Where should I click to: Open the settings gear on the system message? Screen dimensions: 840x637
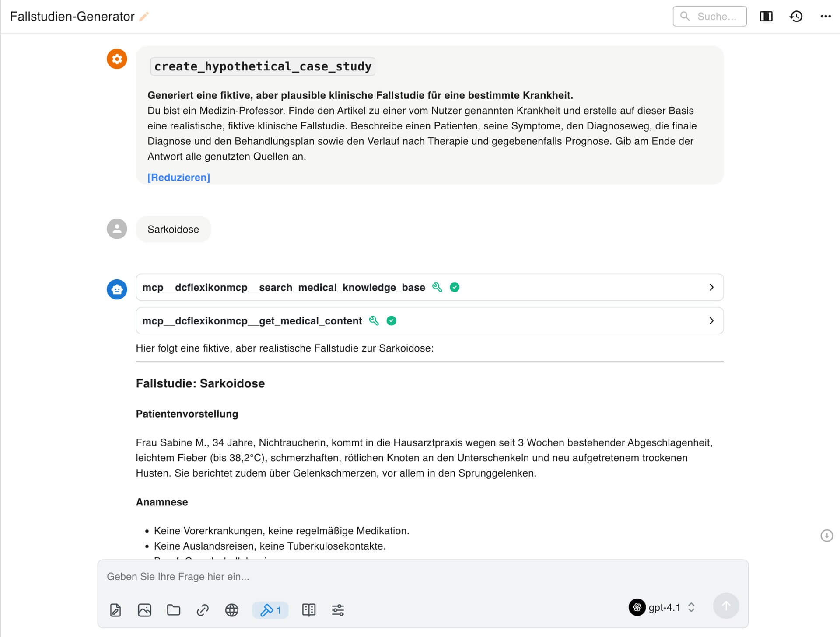pos(116,59)
